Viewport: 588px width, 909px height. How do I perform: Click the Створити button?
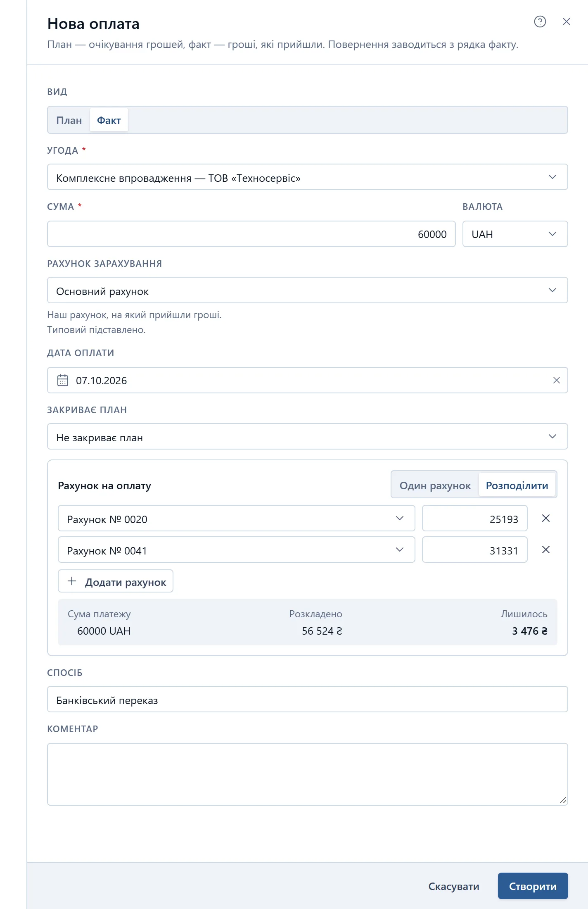533,886
